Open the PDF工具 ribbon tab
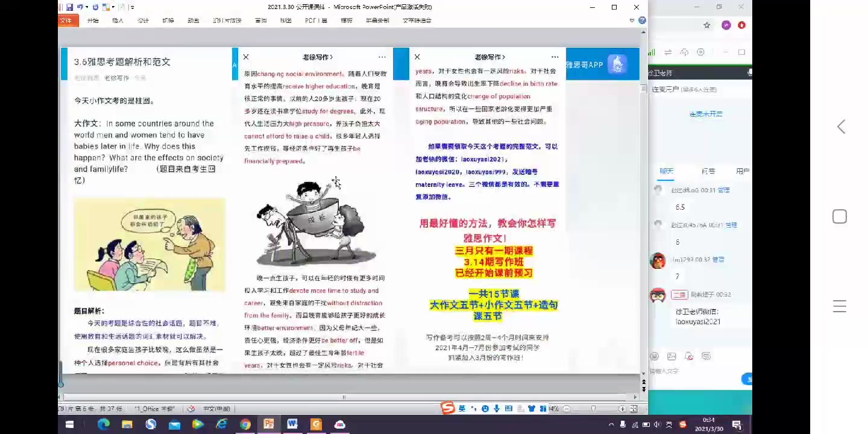Image resolution: width=868 pixels, height=434 pixels. pos(316,20)
